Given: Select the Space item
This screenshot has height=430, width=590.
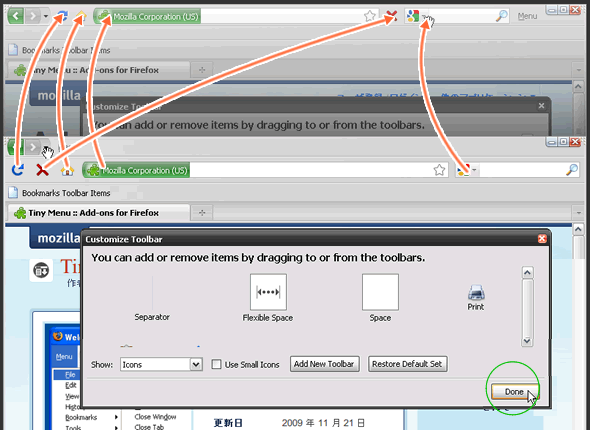Looking at the screenshot, I should click(380, 298).
